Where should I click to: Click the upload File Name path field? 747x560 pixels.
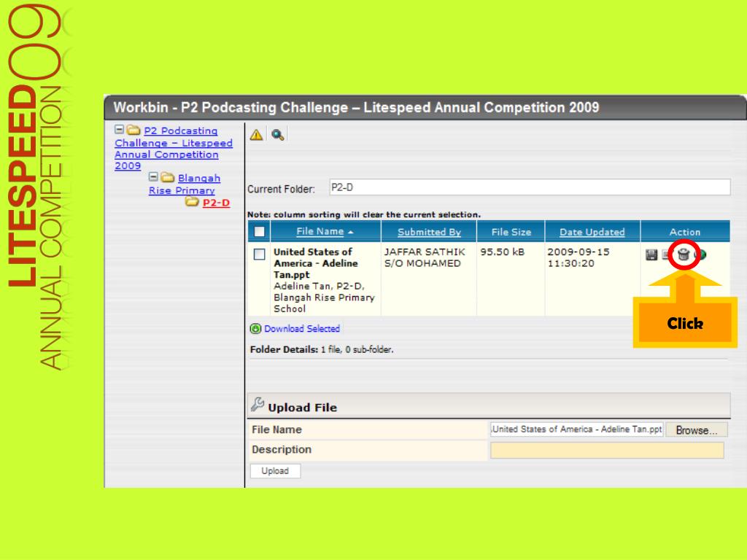[x=577, y=429]
